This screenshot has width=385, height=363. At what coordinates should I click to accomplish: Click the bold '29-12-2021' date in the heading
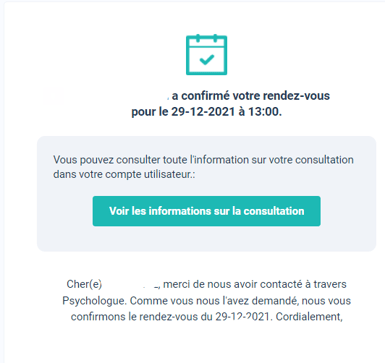click(203, 111)
